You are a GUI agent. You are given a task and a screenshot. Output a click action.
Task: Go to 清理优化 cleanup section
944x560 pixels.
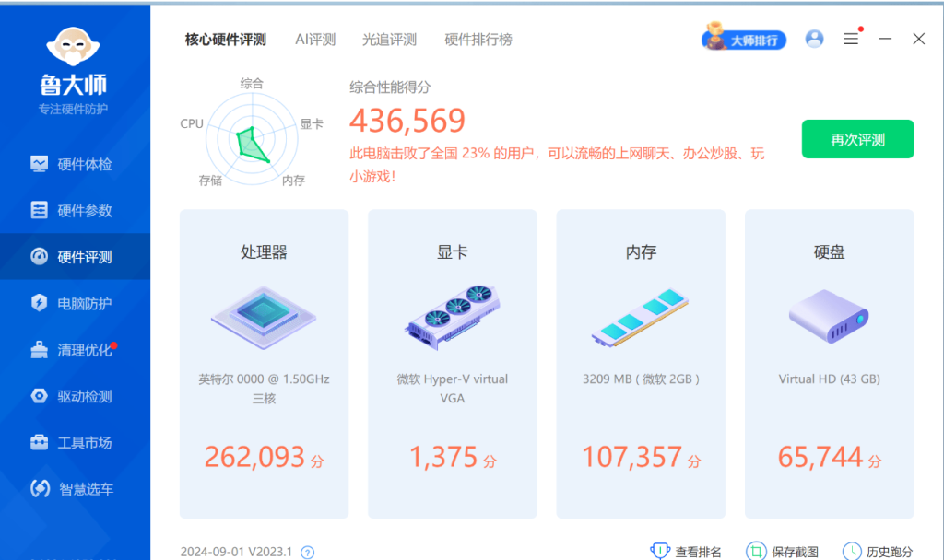click(74, 350)
